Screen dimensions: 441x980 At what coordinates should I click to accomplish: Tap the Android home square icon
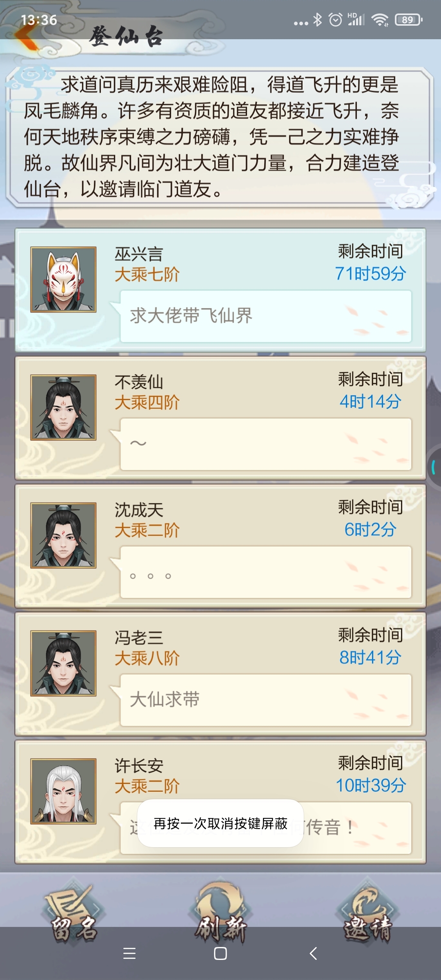tap(220, 953)
